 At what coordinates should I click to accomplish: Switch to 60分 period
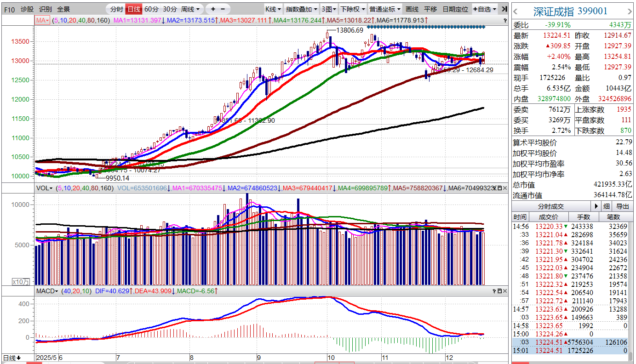(151, 9)
